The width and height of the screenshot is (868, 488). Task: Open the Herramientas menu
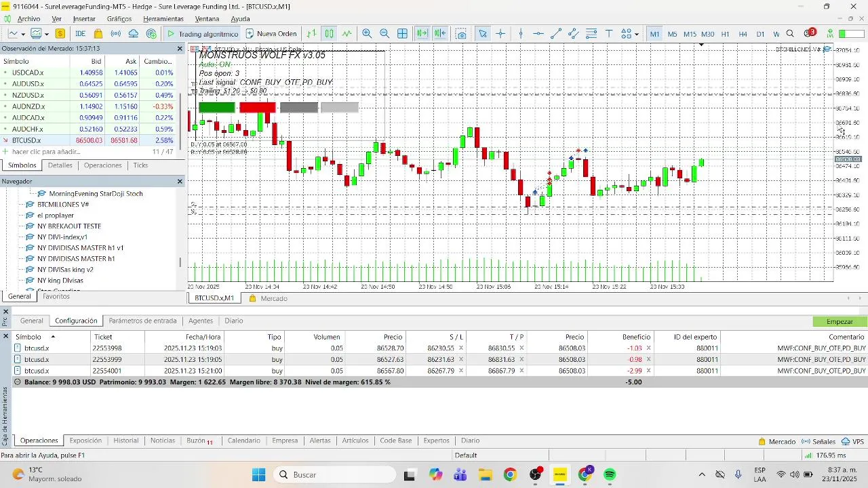(x=163, y=18)
